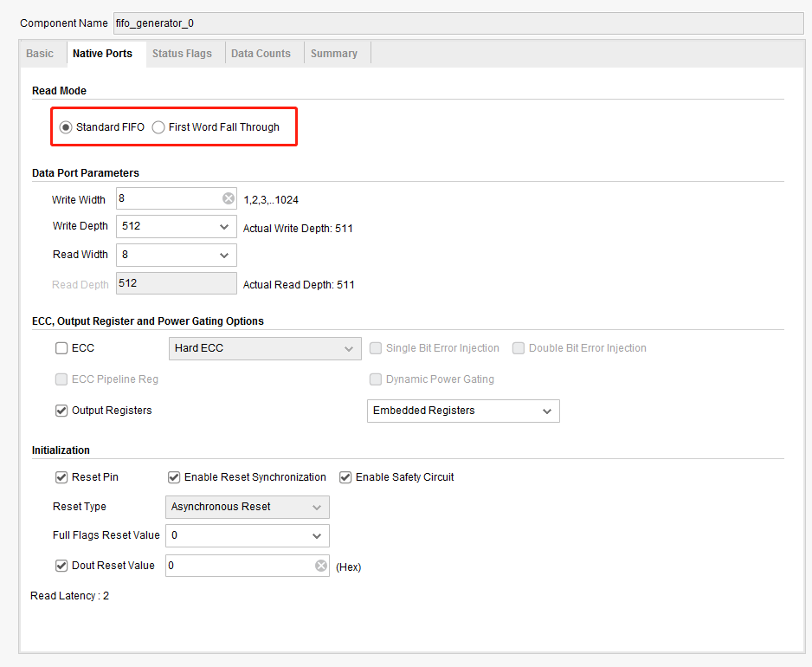Screen dimensions: 812x667
Task: Toggle Double Bit Error Injection
Action: click(x=519, y=348)
